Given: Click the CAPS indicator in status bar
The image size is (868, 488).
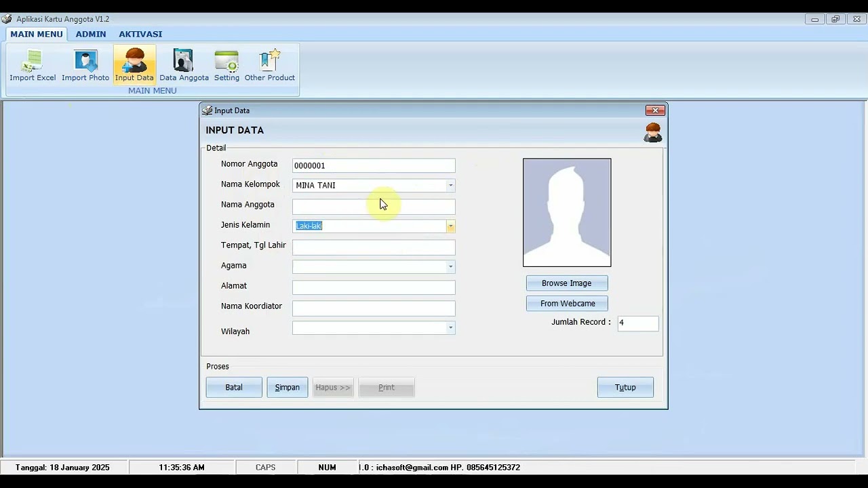Looking at the screenshot, I should 265,468.
